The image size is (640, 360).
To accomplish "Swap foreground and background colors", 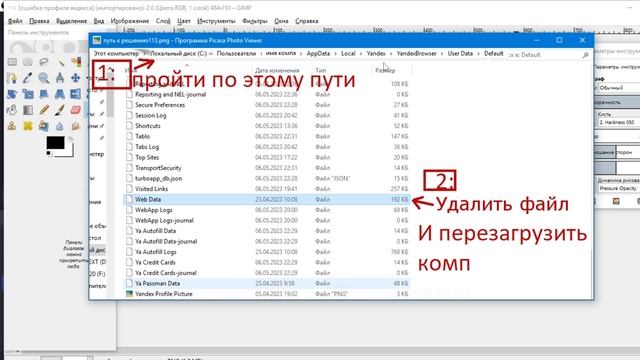I will click(x=70, y=140).
